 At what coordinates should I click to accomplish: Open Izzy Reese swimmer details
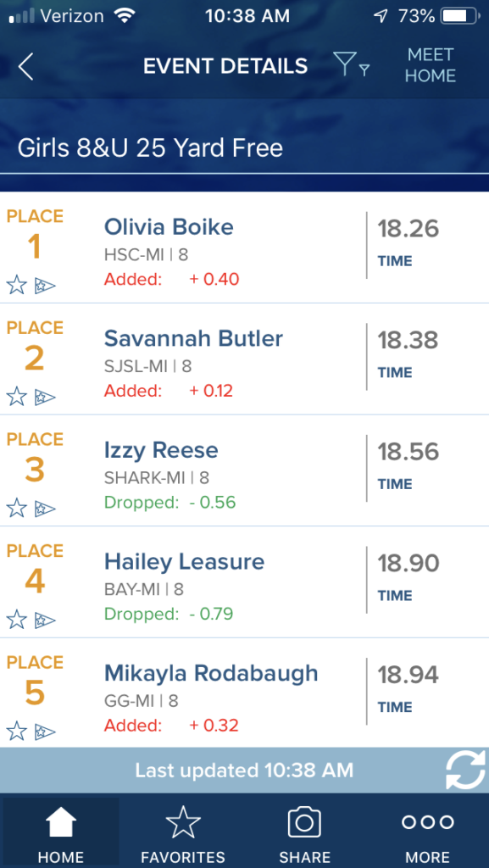(x=161, y=451)
